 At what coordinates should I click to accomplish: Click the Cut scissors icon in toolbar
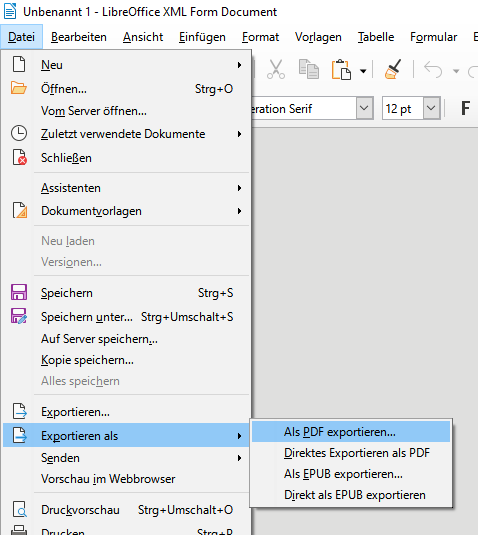coord(276,69)
